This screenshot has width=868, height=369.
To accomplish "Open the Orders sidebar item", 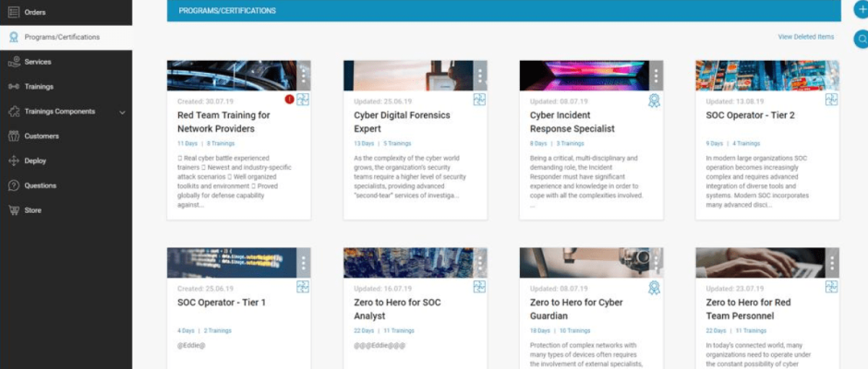I will pyautogui.click(x=66, y=12).
